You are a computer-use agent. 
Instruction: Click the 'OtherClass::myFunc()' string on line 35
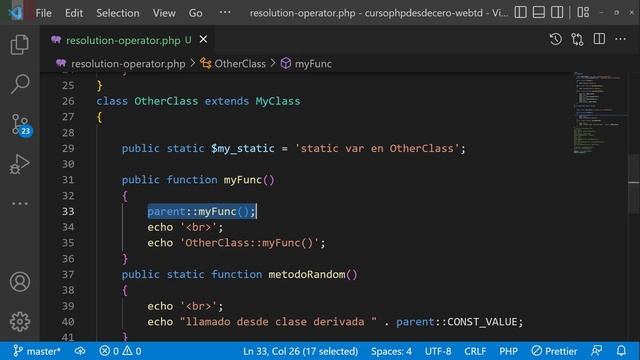click(x=249, y=243)
